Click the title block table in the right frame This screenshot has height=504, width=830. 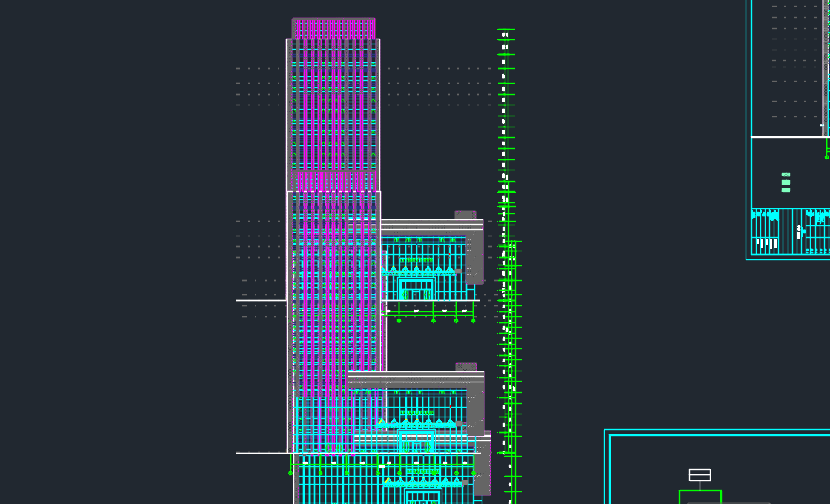[790, 231]
